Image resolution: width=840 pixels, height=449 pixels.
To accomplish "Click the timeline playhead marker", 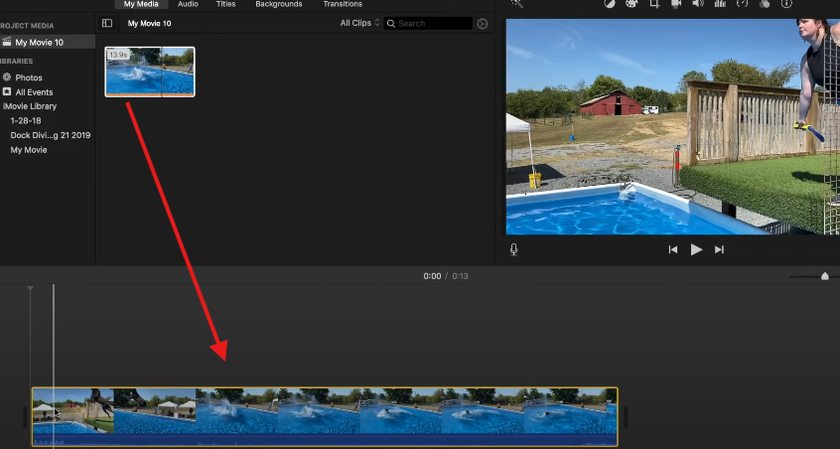I will [x=30, y=289].
